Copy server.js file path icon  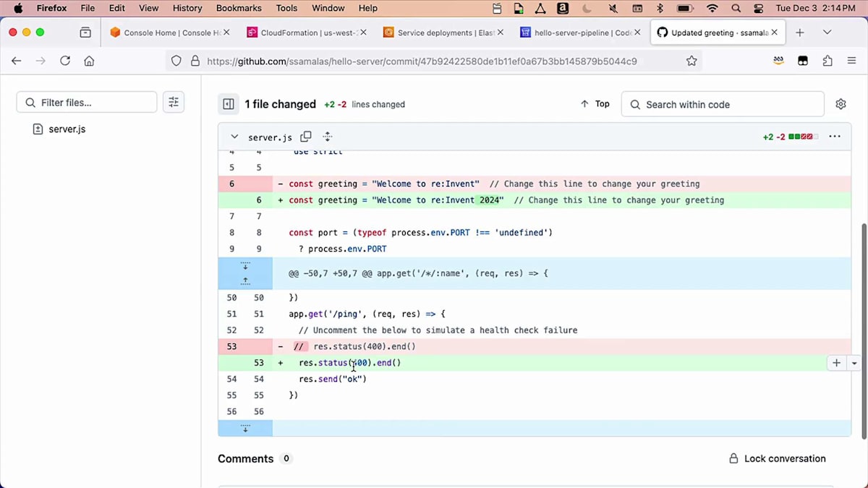(306, 137)
